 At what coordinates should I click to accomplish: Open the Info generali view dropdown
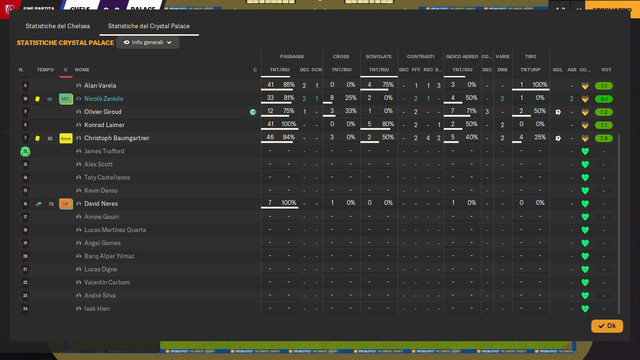pos(148,42)
